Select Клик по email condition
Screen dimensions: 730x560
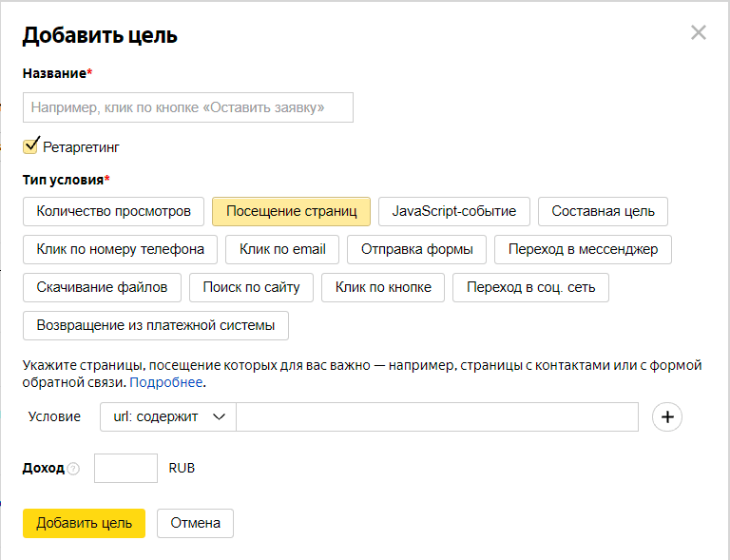pyautogui.click(x=282, y=249)
